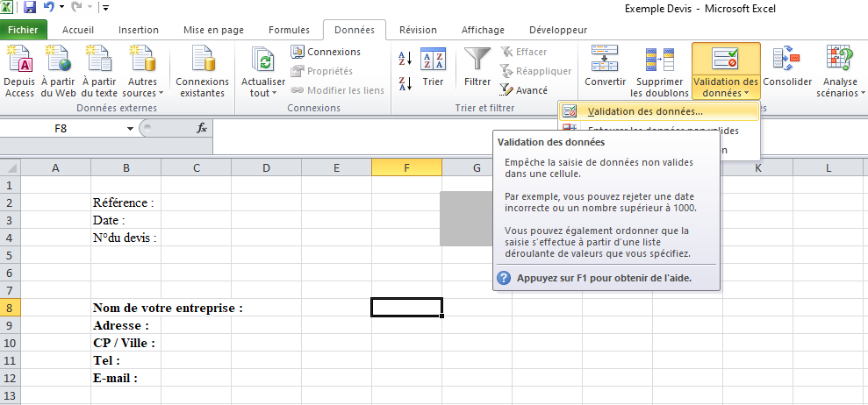Click Supprimer les doublons
This screenshot has height=405, width=868.
pyautogui.click(x=659, y=72)
